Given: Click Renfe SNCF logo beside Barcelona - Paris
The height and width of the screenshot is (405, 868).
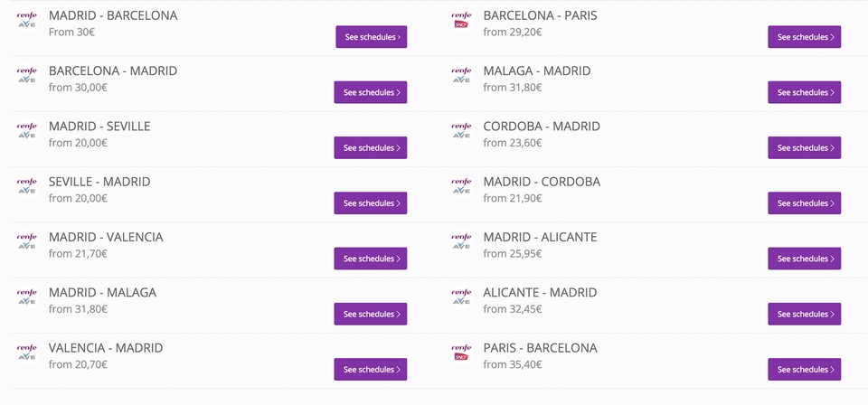Looking at the screenshot, I should [461, 20].
